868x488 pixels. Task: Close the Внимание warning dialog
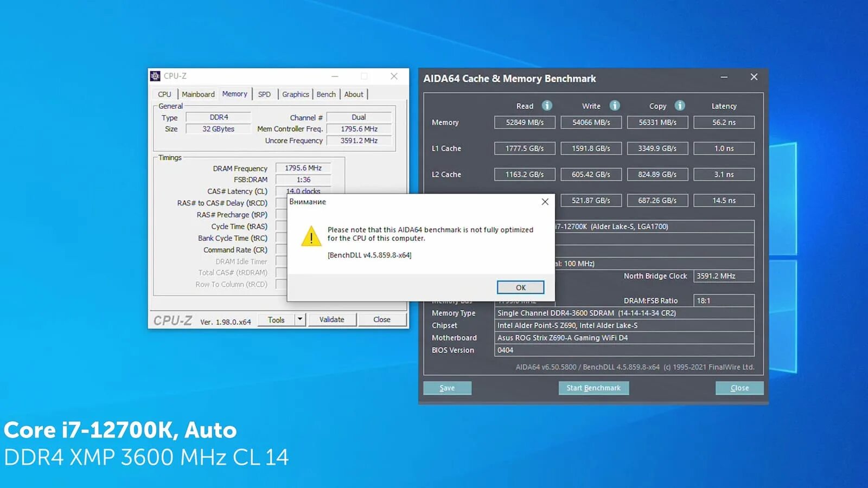point(545,202)
